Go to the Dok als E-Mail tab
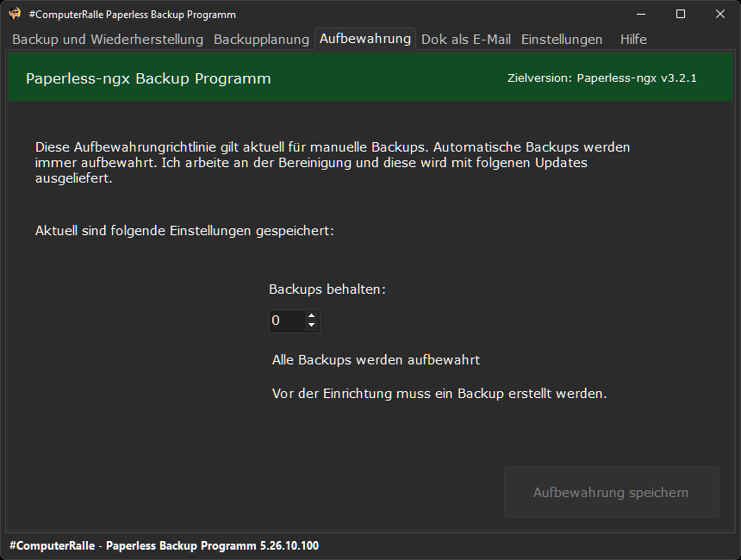This screenshot has height=560, width=741. (x=466, y=40)
